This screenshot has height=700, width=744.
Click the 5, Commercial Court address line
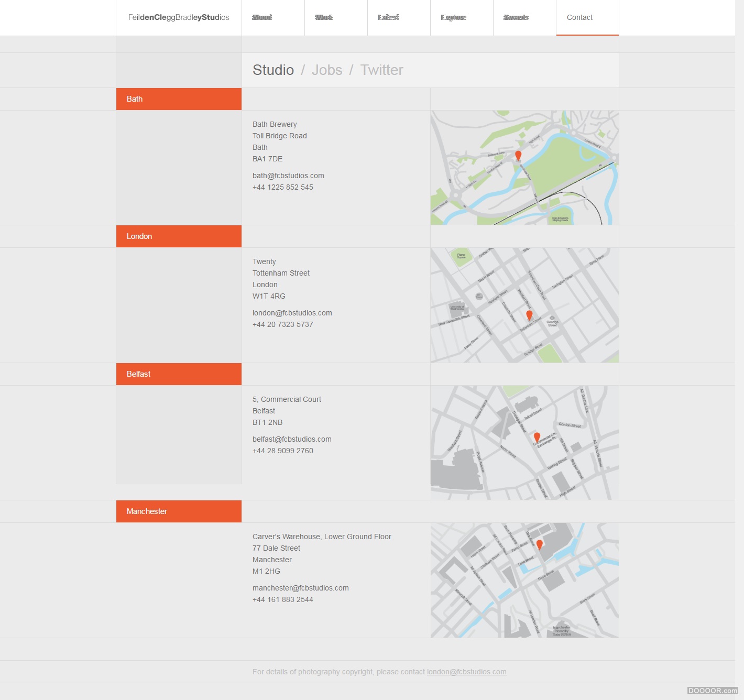[x=287, y=399]
